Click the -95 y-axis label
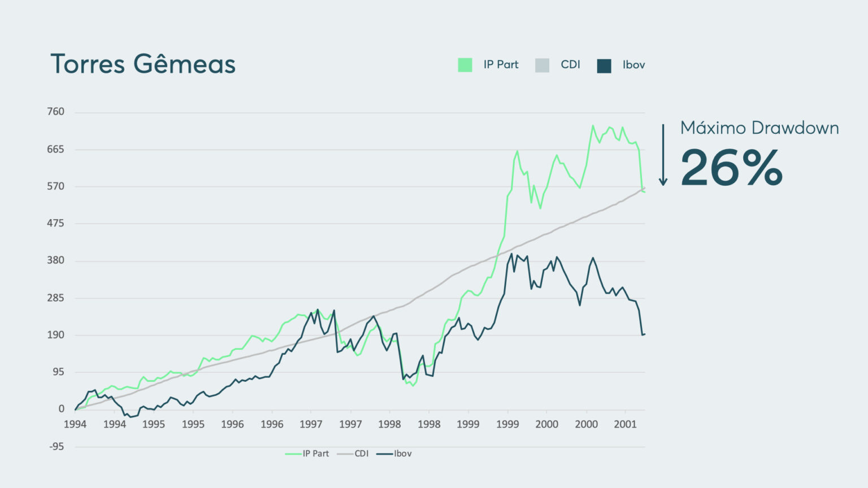 coord(55,447)
